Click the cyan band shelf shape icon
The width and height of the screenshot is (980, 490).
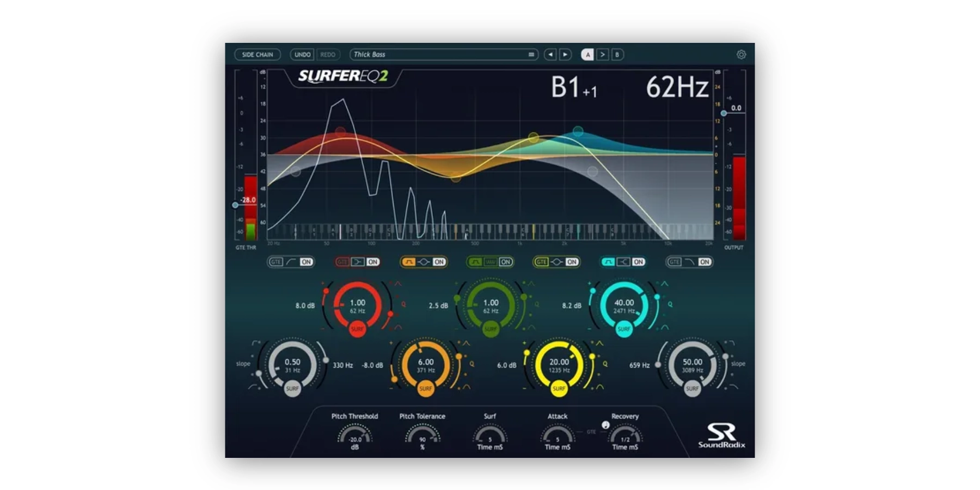(x=623, y=262)
